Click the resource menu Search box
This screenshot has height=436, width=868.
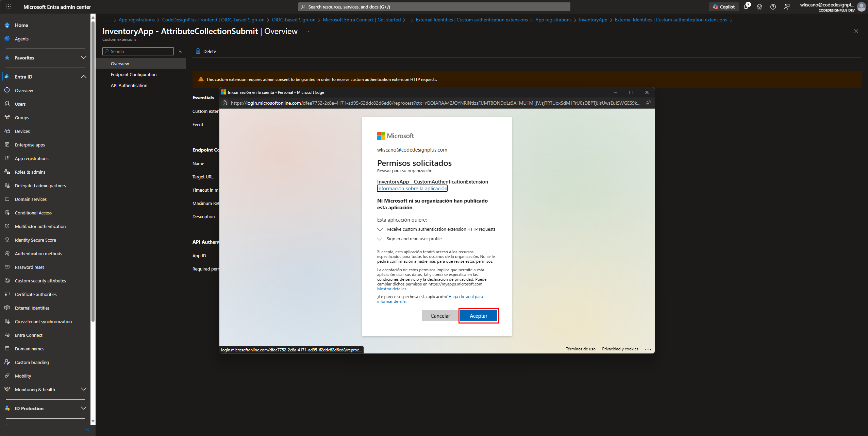point(138,51)
